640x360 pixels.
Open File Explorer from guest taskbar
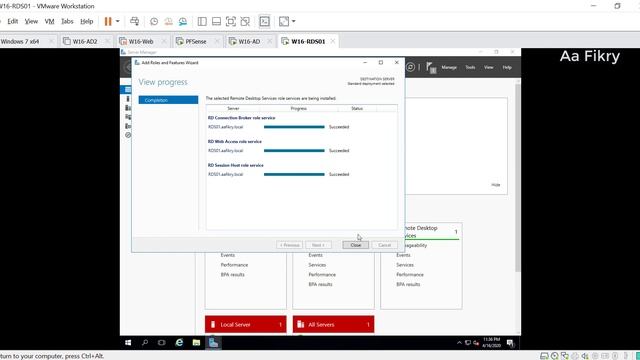[x=196, y=343]
